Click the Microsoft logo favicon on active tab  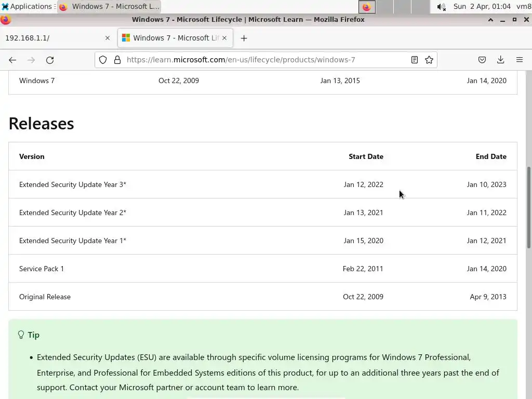click(x=126, y=38)
